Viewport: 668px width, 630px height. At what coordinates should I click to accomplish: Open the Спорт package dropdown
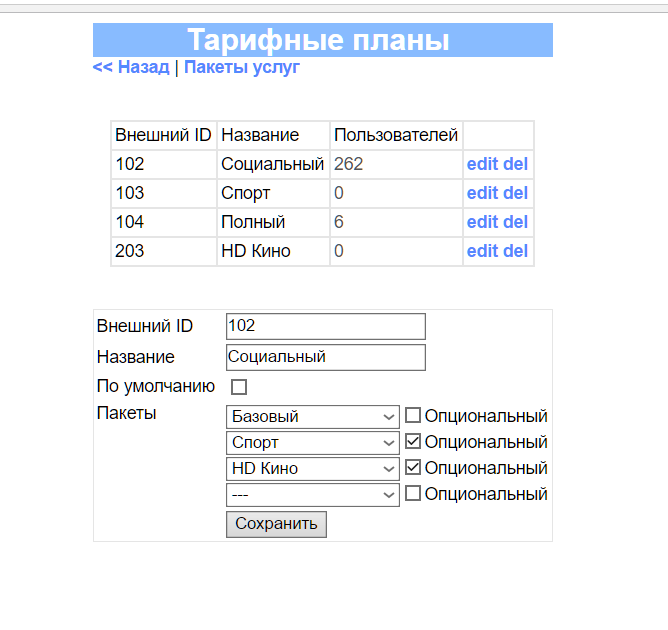coord(313,442)
